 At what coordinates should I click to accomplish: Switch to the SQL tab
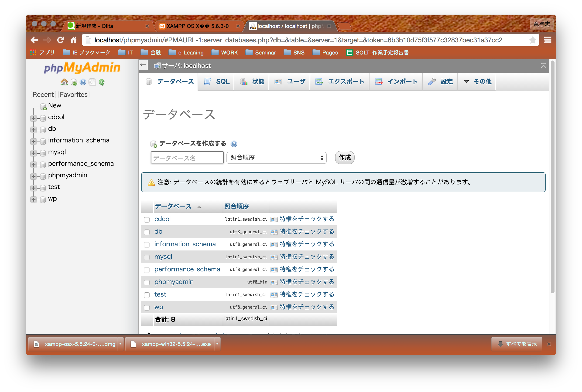click(x=216, y=81)
